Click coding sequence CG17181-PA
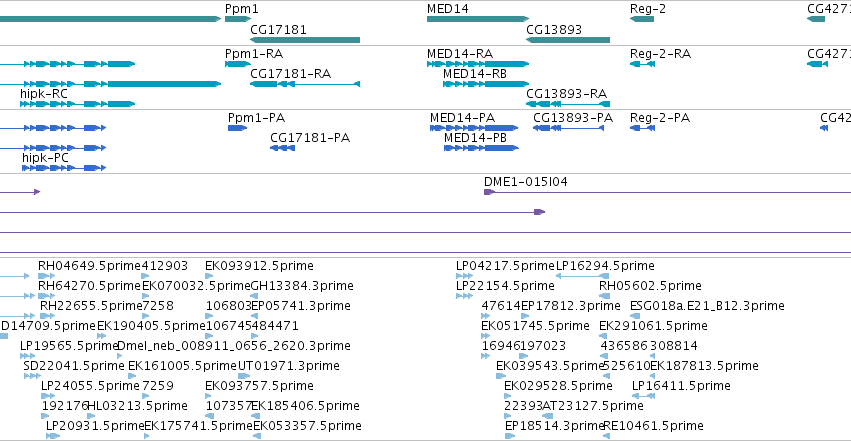 [x=310, y=138]
